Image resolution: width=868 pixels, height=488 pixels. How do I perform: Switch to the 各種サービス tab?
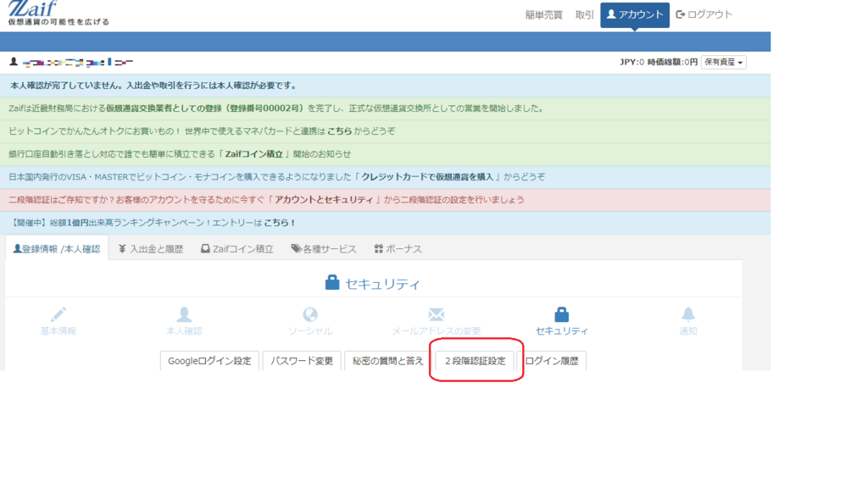pos(324,249)
